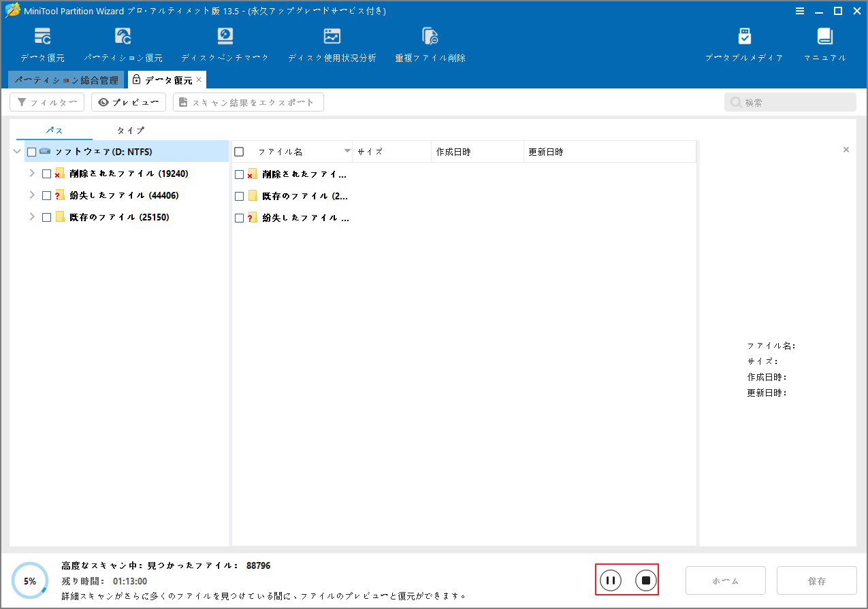Check the ファイル名 header checkbox
The width and height of the screenshot is (868, 609).
click(x=239, y=151)
